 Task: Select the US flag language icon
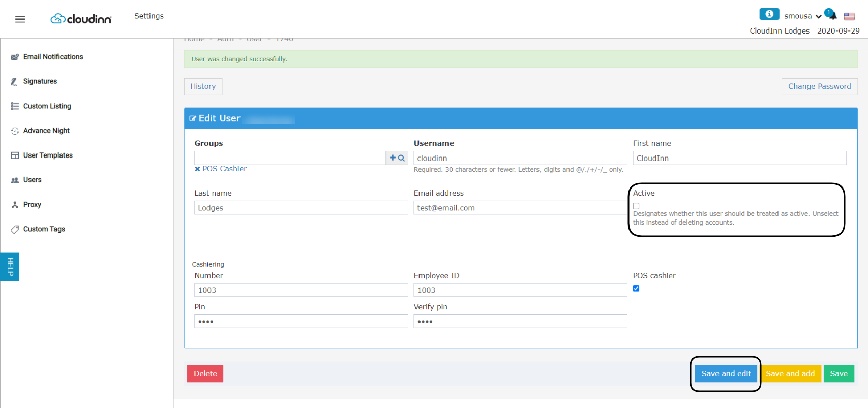tap(849, 17)
